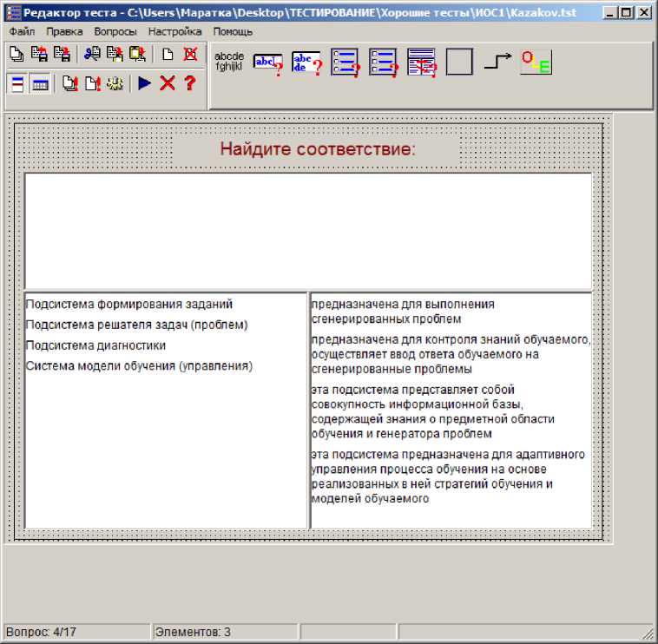
Task: Click the open test file icon with the red up arrow
Action: coord(39,54)
